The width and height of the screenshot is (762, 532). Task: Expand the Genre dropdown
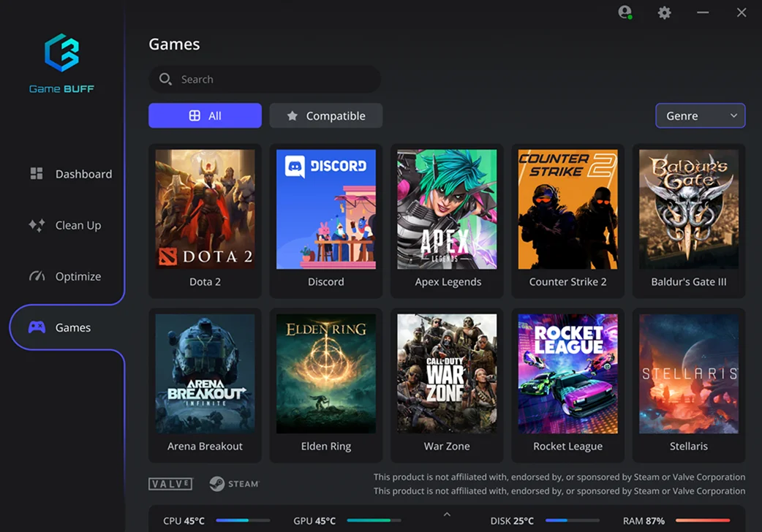[x=701, y=115]
